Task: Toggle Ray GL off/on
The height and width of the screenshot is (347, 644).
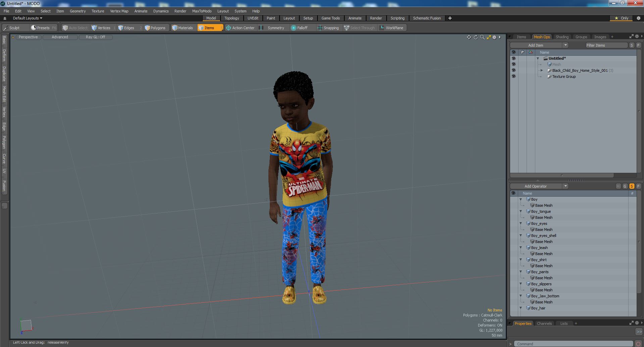Action: tap(95, 37)
